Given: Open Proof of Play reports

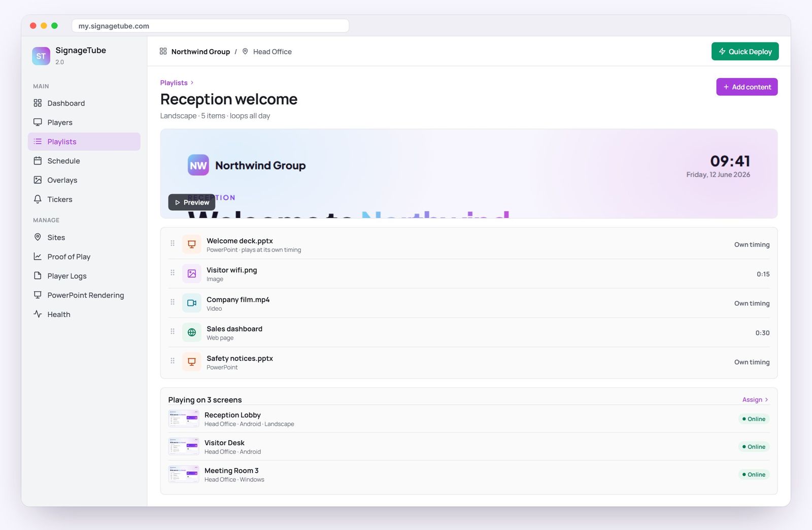Looking at the screenshot, I should point(84,257).
